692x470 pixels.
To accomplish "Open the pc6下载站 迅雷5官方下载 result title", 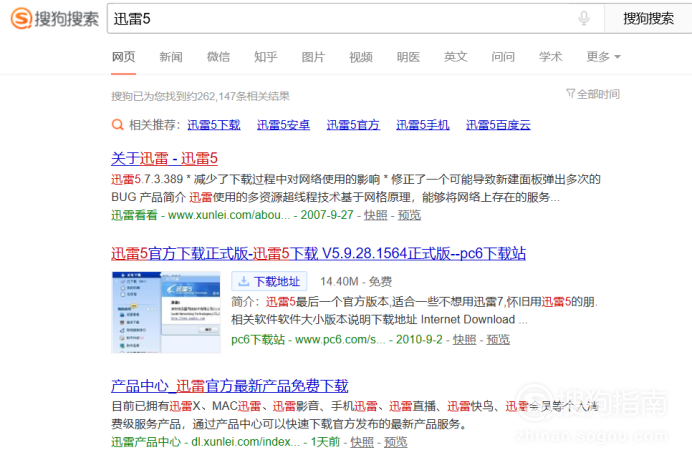I will click(x=318, y=253).
